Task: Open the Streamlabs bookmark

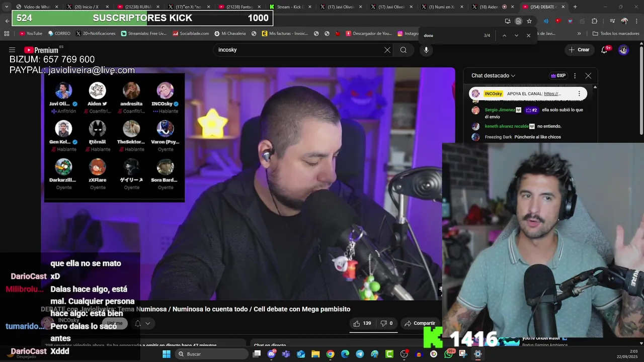Action: tap(144, 34)
